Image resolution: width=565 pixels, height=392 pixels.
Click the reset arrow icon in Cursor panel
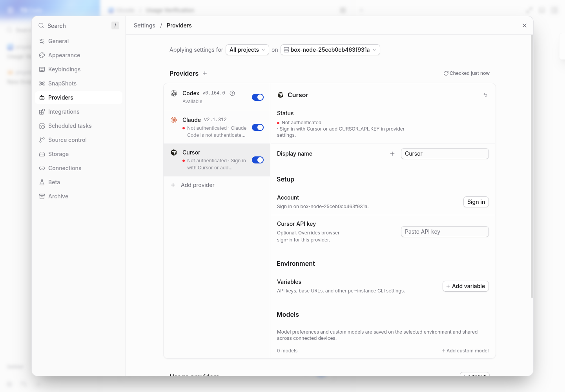click(x=485, y=95)
